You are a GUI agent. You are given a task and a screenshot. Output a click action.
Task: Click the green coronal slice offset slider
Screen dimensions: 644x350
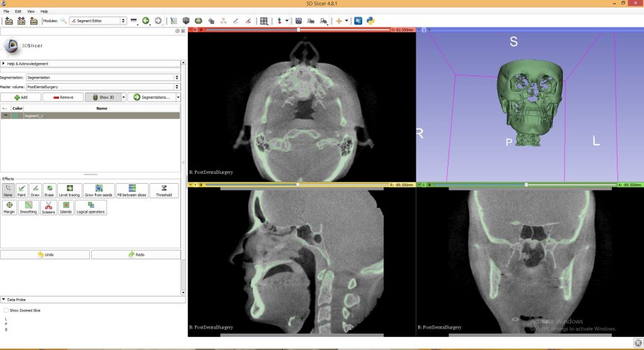tap(525, 184)
